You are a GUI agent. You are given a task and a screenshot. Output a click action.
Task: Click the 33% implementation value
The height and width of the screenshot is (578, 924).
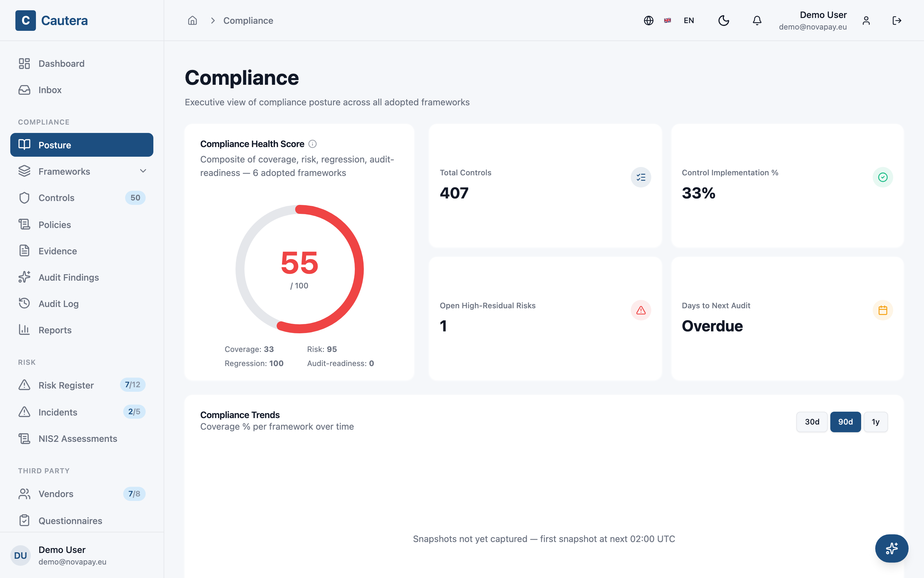click(698, 193)
